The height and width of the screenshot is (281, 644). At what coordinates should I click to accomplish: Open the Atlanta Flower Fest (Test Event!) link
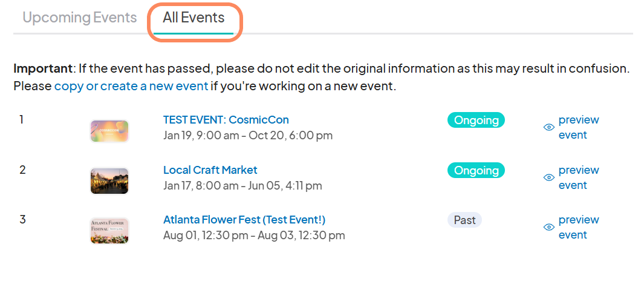pyautogui.click(x=244, y=219)
